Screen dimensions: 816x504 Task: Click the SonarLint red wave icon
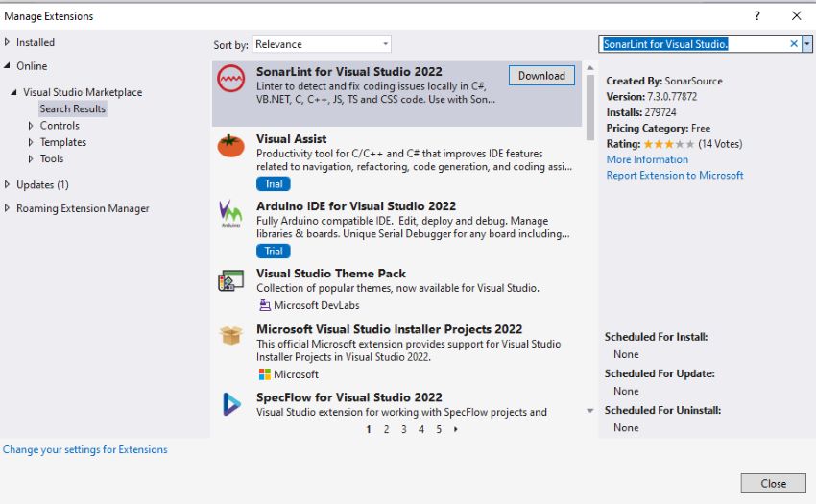[x=231, y=79]
